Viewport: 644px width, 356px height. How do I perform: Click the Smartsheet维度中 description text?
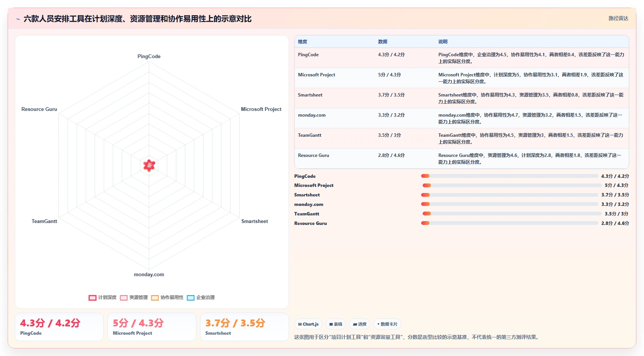point(531,98)
